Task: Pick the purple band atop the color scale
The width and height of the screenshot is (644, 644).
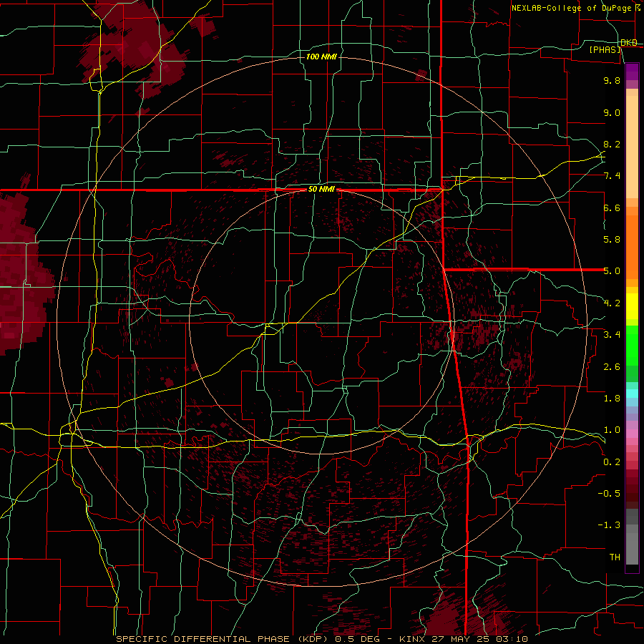Action: (x=632, y=72)
